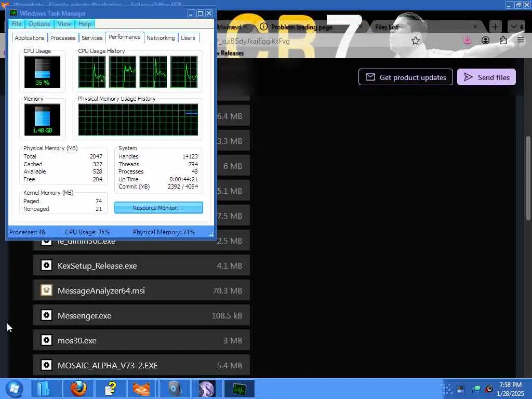Open the purple moon browser taskbar icon
The height and width of the screenshot is (399, 532).
coord(207,389)
